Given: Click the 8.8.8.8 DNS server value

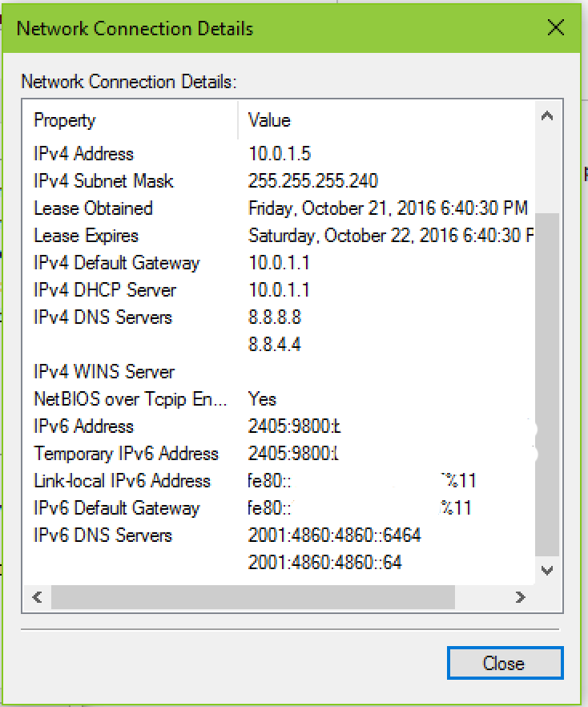Looking at the screenshot, I should click(x=275, y=317).
